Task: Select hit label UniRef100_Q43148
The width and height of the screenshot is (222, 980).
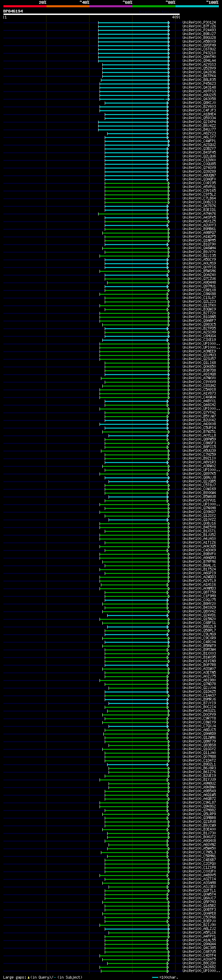Action: 199,88
